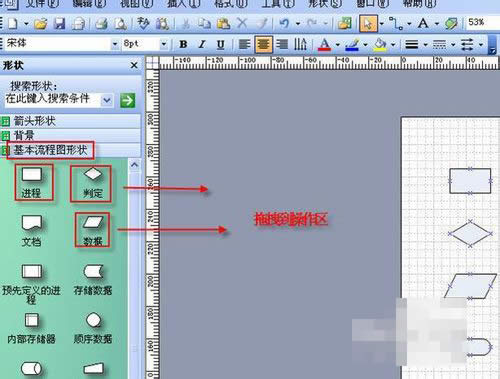Activate the Connector tool
500x379 pixels.
tap(396, 24)
